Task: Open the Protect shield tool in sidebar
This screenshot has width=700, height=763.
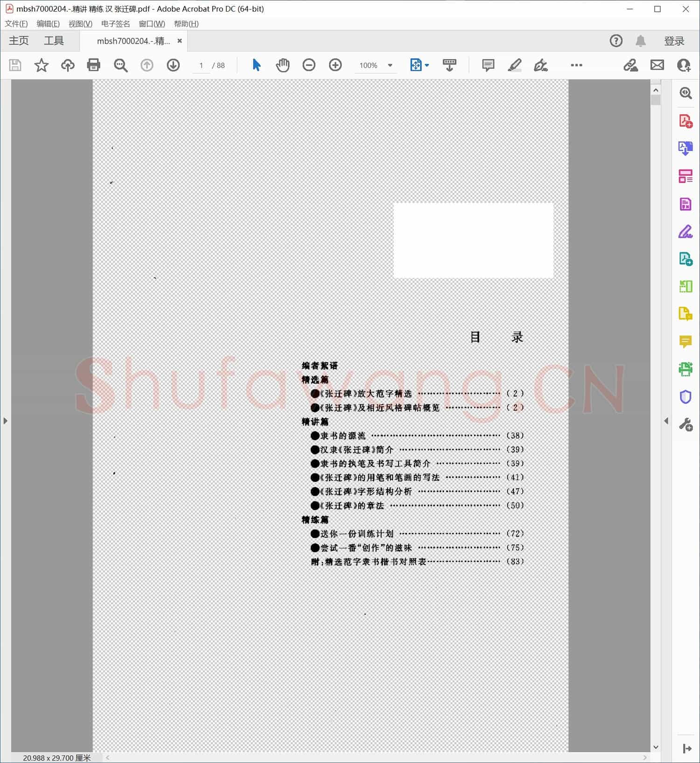Action: click(x=685, y=397)
